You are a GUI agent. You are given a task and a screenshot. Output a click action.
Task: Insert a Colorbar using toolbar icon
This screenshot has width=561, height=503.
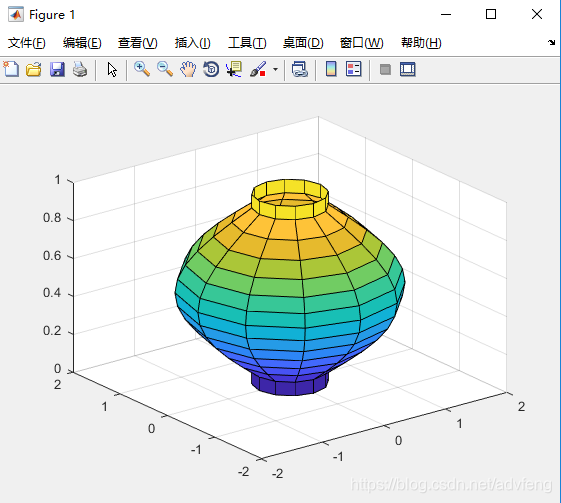point(331,69)
